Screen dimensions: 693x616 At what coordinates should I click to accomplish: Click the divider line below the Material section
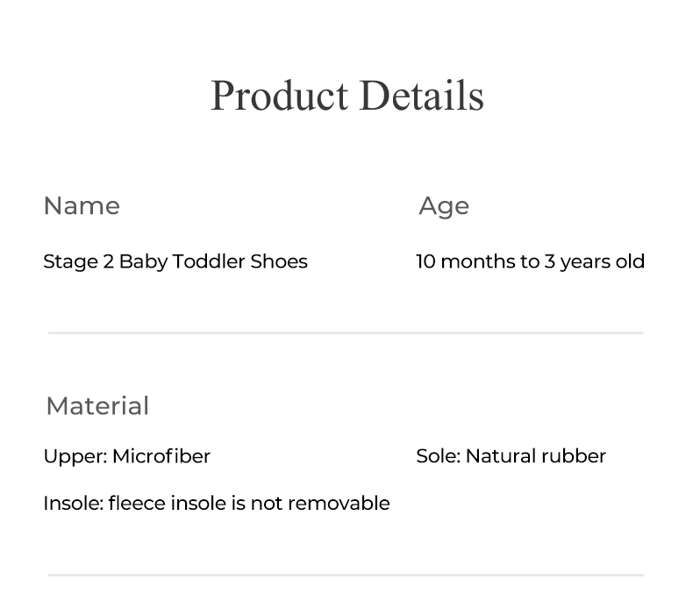tap(346, 576)
